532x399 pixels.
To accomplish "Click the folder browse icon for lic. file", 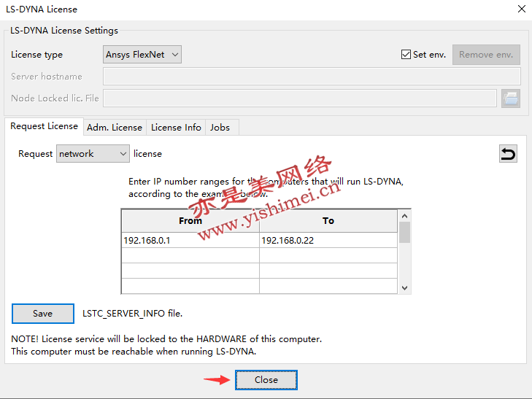I will coord(511,98).
